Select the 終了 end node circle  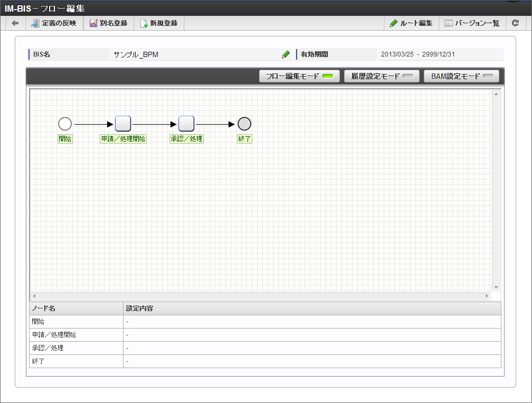coord(244,124)
